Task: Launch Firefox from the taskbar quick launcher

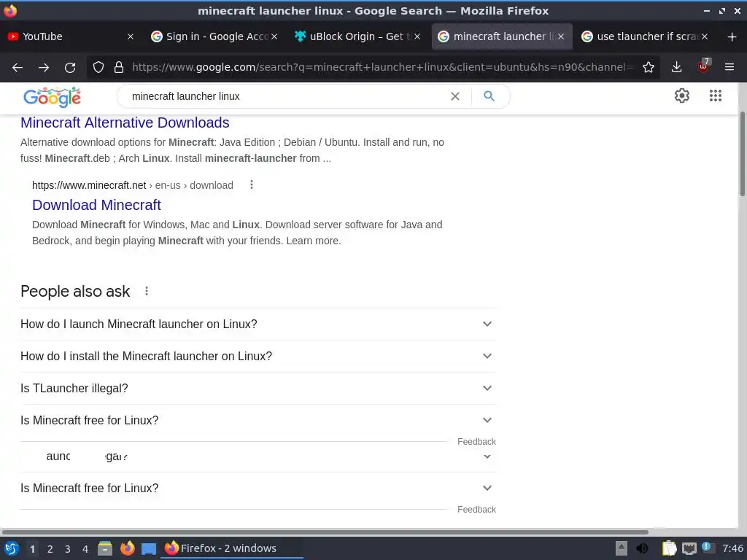Action: click(x=127, y=548)
